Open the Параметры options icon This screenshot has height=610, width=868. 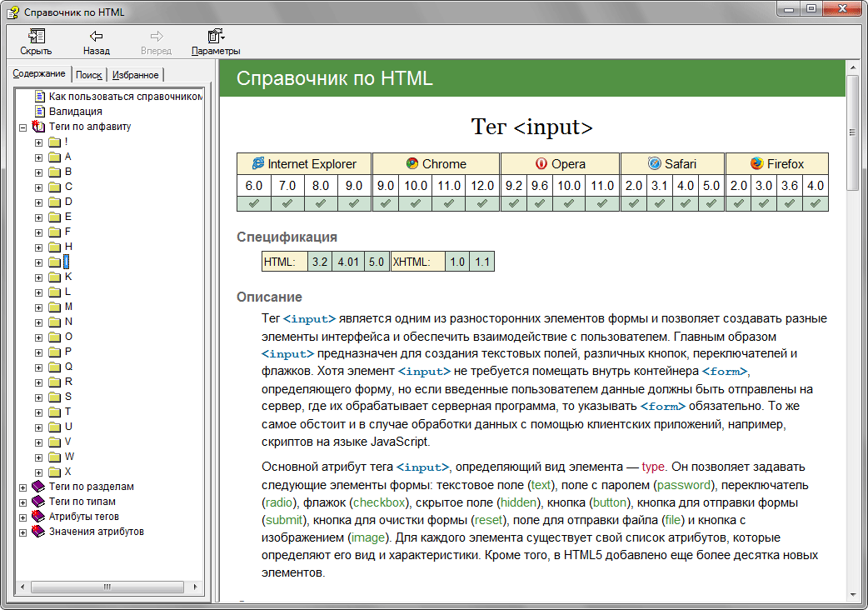216,37
